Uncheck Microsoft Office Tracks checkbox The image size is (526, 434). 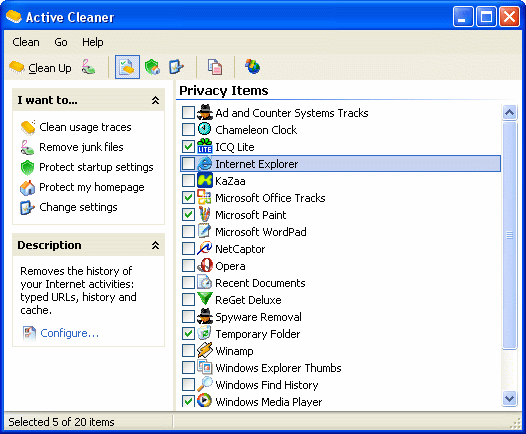click(x=188, y=198)
